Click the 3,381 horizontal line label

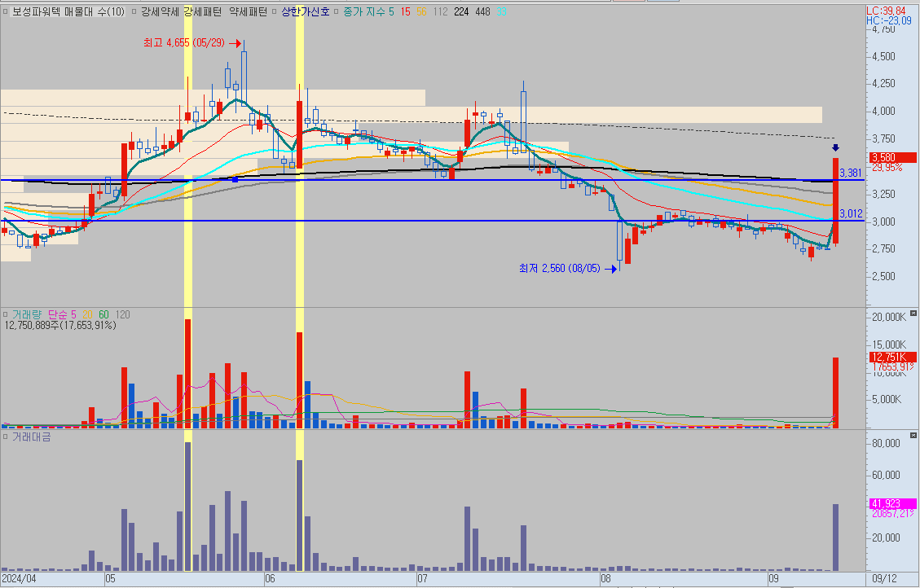(x=851, y=173)
